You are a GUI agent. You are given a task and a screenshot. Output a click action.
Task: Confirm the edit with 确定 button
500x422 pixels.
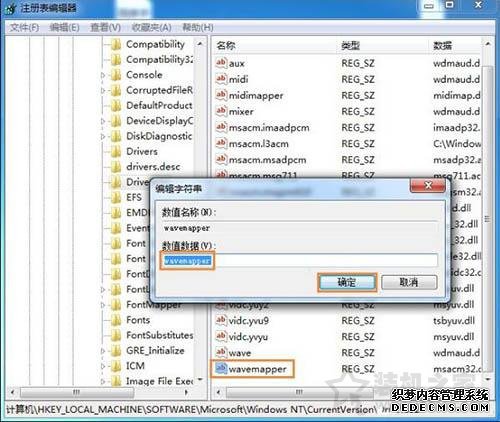(x=347, y=282)
